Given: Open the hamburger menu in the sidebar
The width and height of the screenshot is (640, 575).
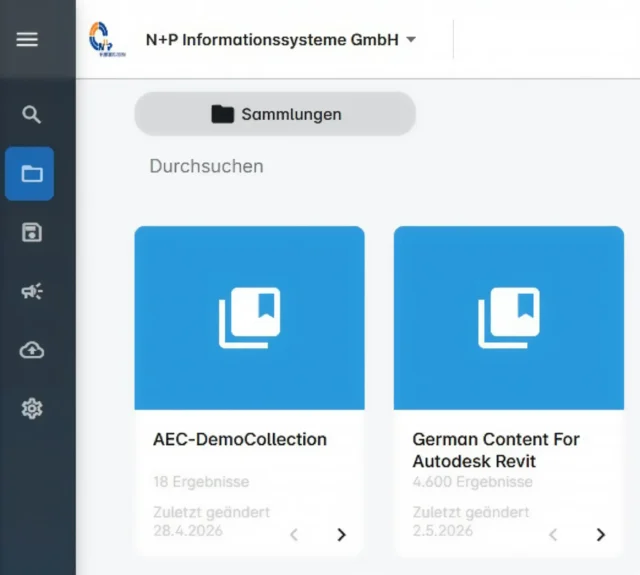Looking at the screenshot, I should coord(27,39).
